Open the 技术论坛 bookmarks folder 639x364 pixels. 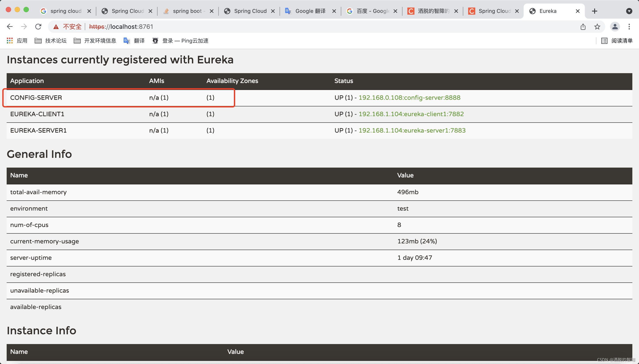[51, 41]
